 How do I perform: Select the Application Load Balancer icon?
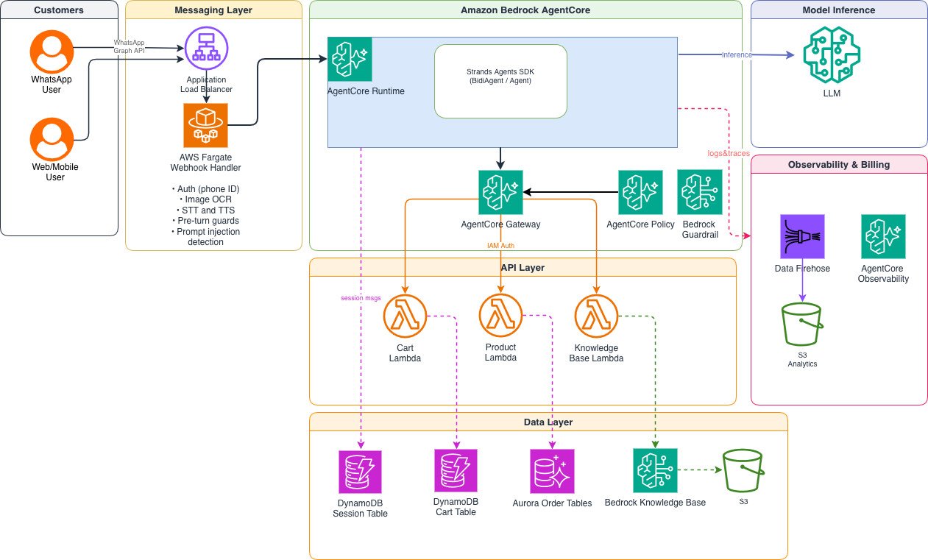[x=206, y=49]
